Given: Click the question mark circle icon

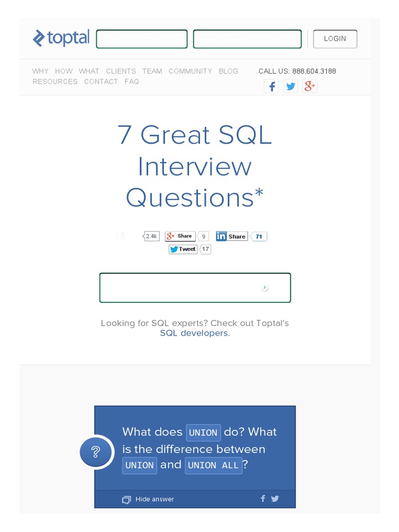Looking at the screenshot, I should pyautogui.click(x=96, y=452).
